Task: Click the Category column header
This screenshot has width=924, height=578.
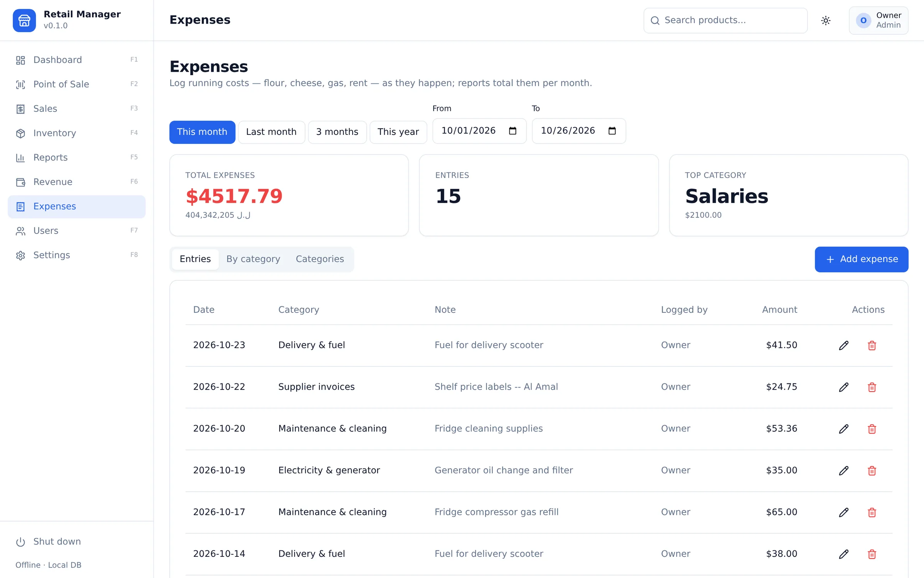Action: [298, 310]
